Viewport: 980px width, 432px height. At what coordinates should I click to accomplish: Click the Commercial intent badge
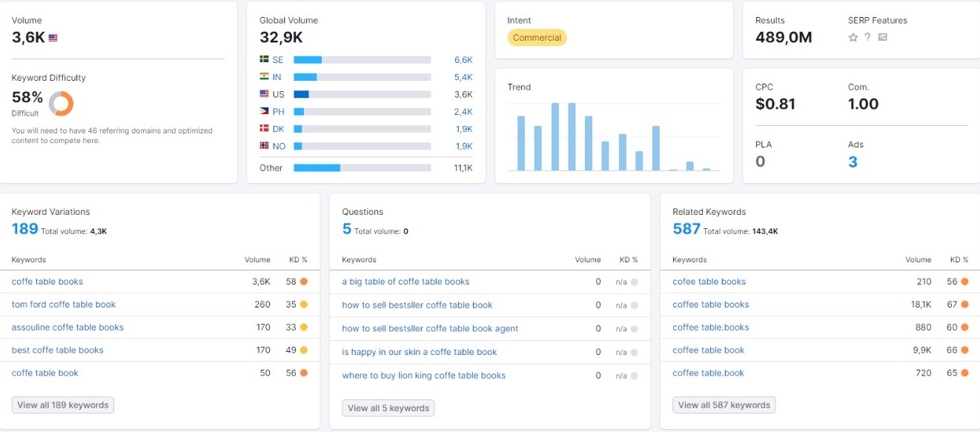click(537, 38)
